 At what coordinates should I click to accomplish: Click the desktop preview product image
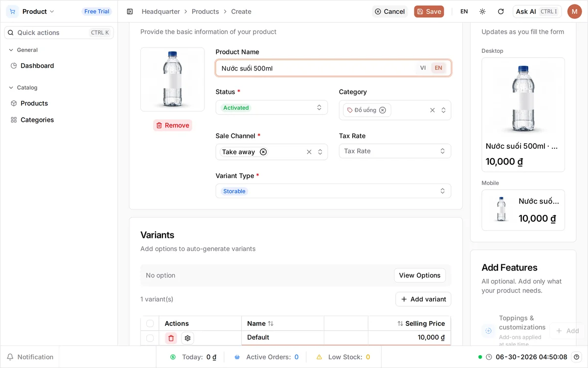coord(523,99)
